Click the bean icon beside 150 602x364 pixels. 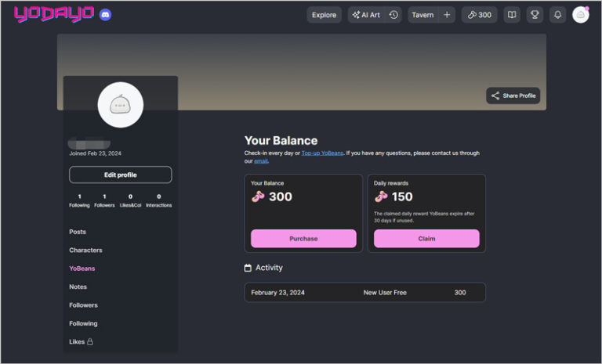tap(381, 196)
